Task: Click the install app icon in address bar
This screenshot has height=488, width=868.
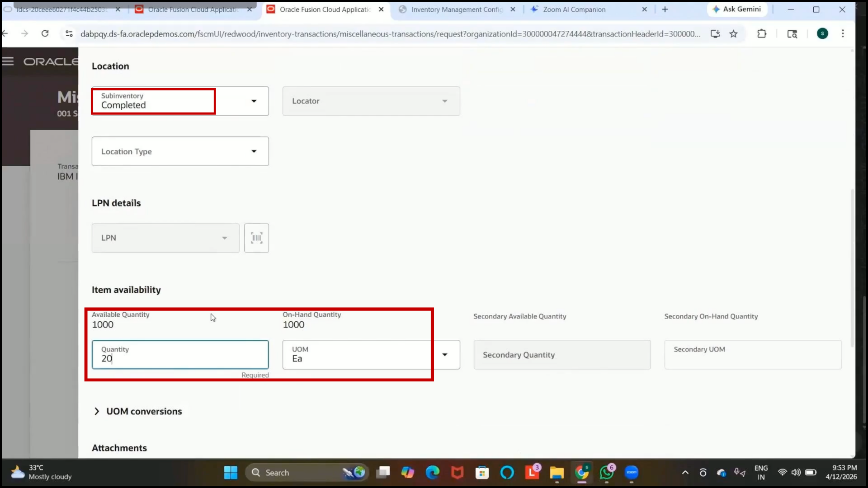Action: [x=715, y=33]
